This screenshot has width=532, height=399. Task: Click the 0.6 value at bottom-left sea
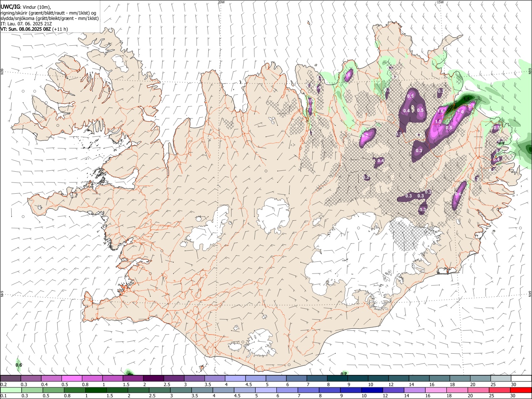(19, 365)
